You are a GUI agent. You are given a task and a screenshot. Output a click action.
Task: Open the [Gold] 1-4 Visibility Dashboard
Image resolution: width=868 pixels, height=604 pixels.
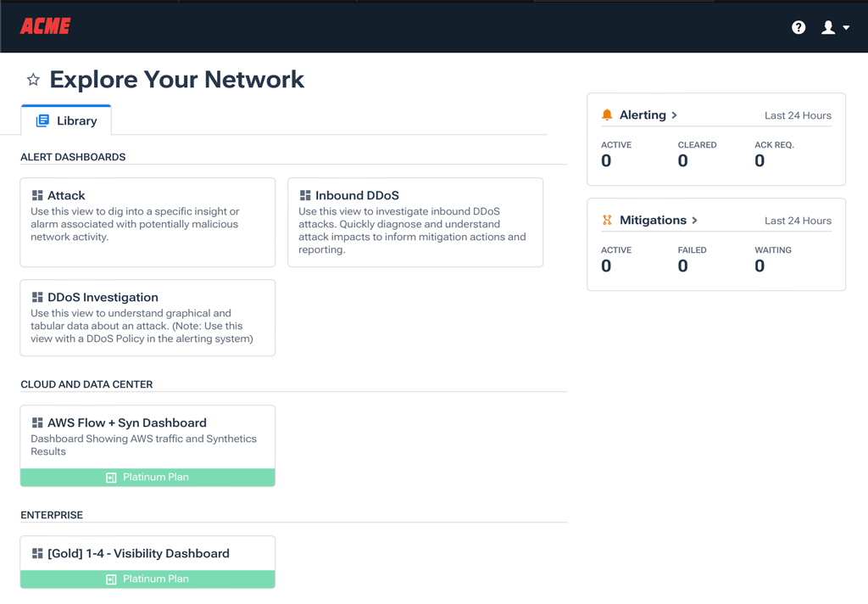[x=147, y=553]
